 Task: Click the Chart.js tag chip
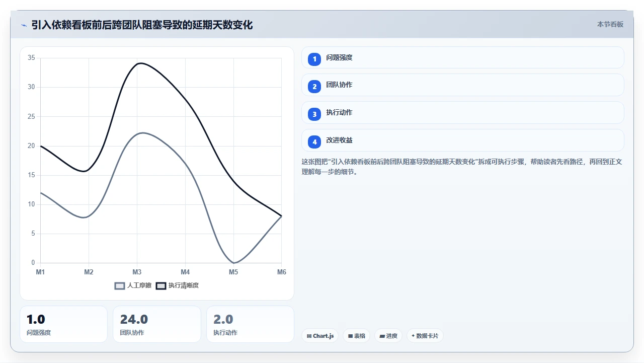(320, 336)
